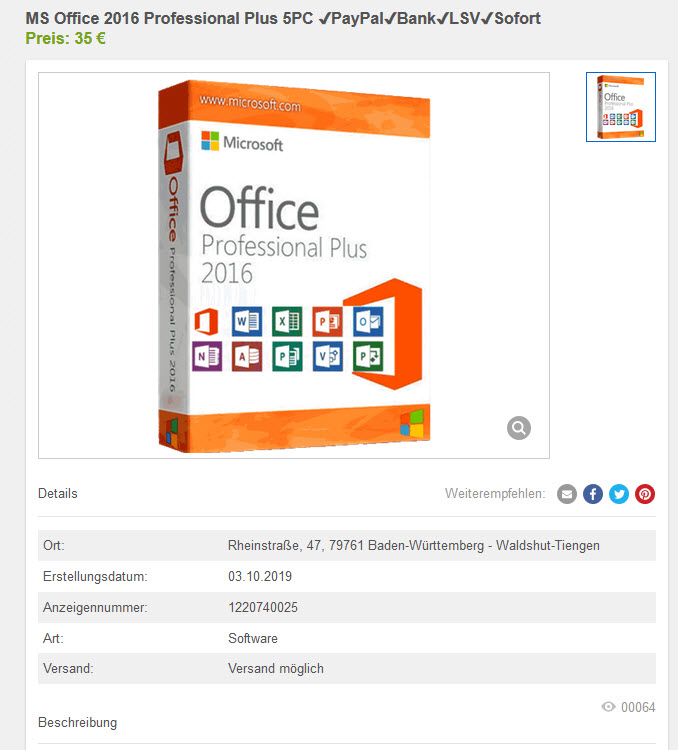Click the Excel icon on product box

(287, 321)
